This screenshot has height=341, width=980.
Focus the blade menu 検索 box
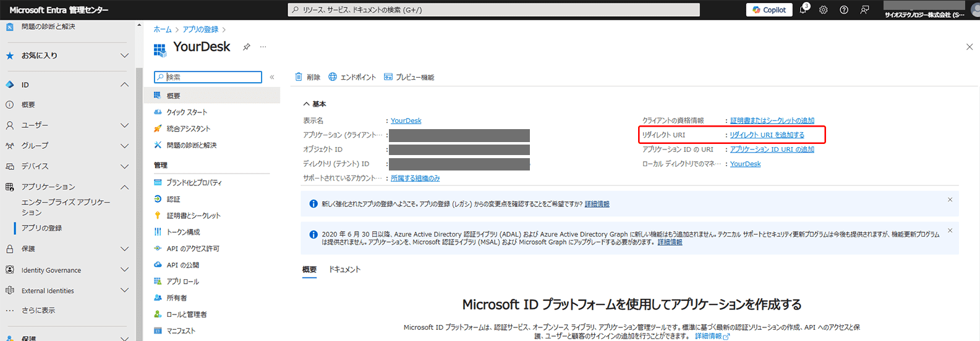208,77
